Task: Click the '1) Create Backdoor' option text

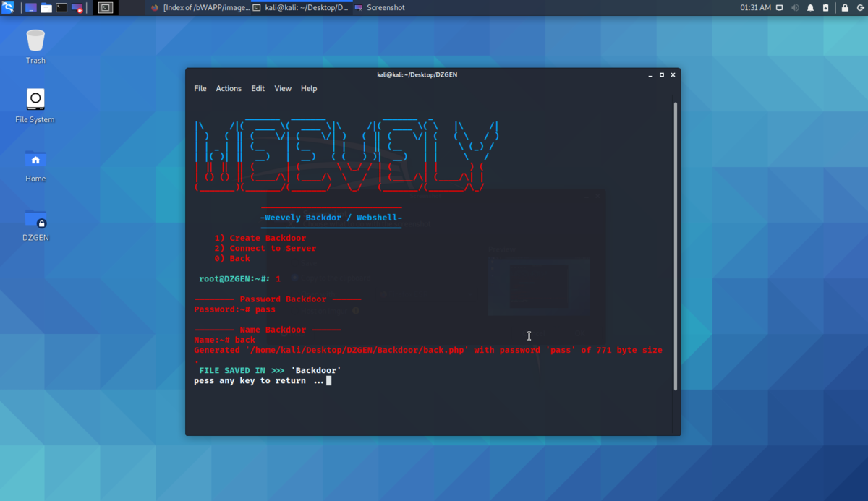Action: (260, 238)
